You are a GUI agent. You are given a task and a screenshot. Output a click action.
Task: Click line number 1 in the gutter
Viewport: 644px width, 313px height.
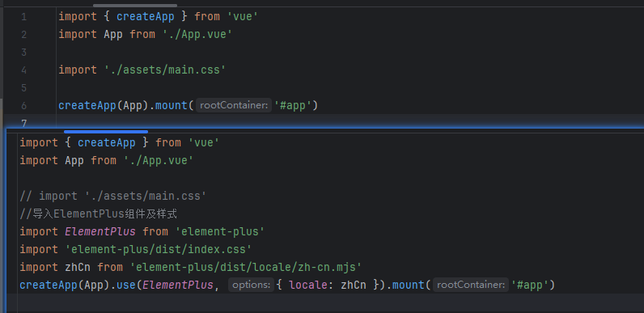click(23, 17)
